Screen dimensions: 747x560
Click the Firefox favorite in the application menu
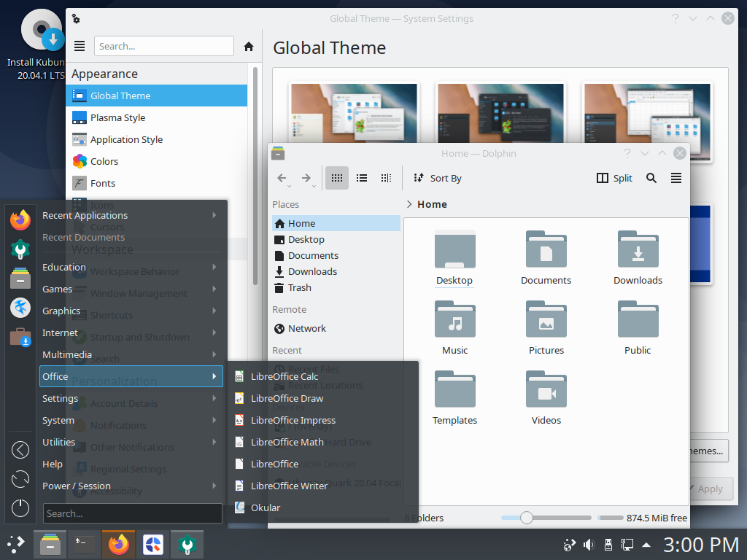click(x=20, y=220)
